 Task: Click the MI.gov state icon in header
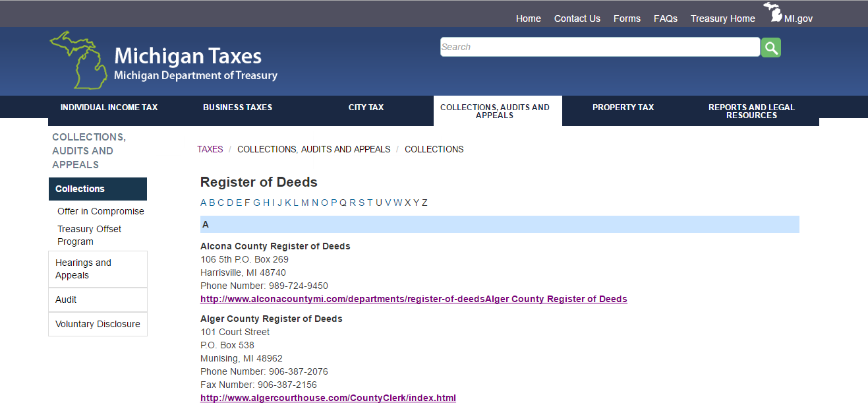tap(772, 13)
